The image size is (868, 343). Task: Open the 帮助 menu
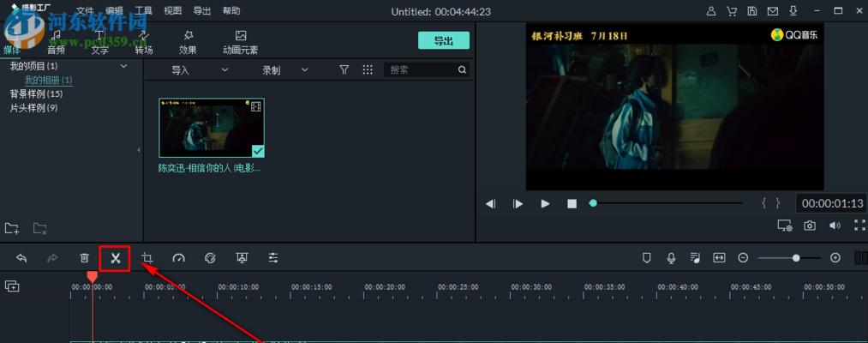[231, 10]
